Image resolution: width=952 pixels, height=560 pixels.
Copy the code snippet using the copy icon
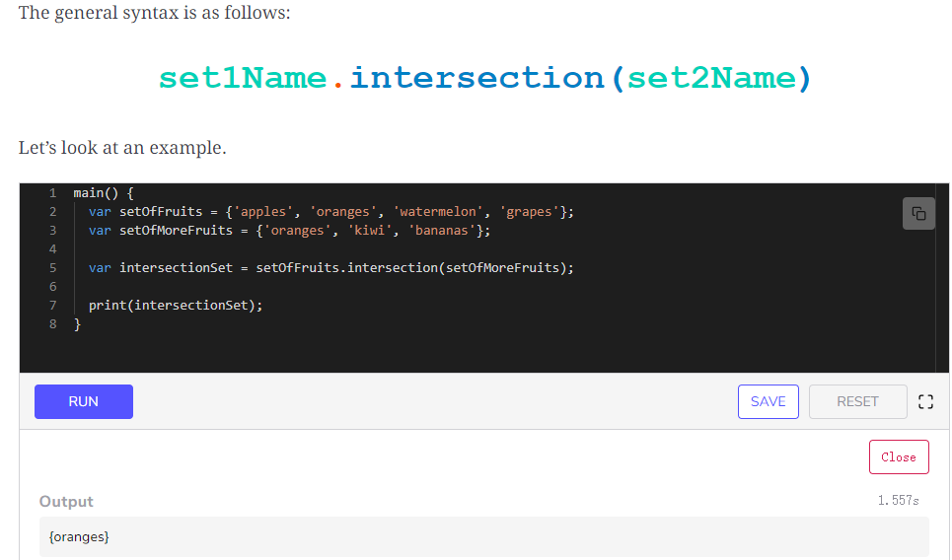click(x=918, y=213)
